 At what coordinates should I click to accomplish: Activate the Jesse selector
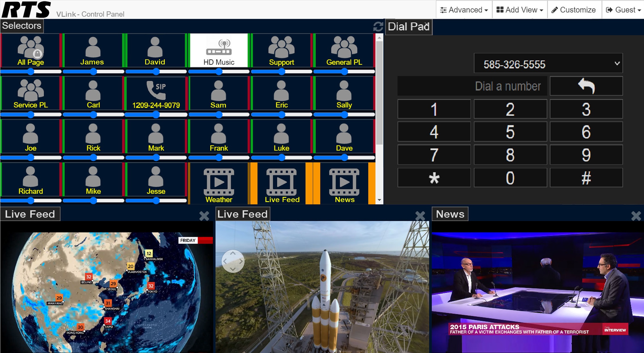156,180
